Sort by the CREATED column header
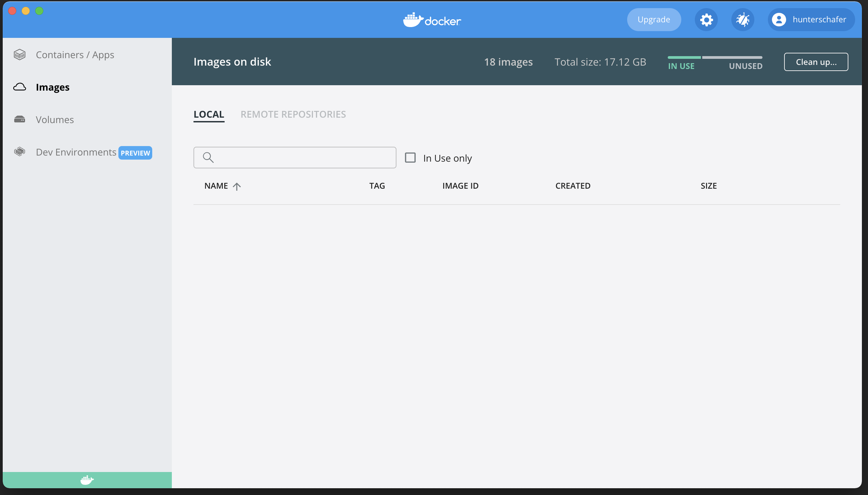 [573, 186]
